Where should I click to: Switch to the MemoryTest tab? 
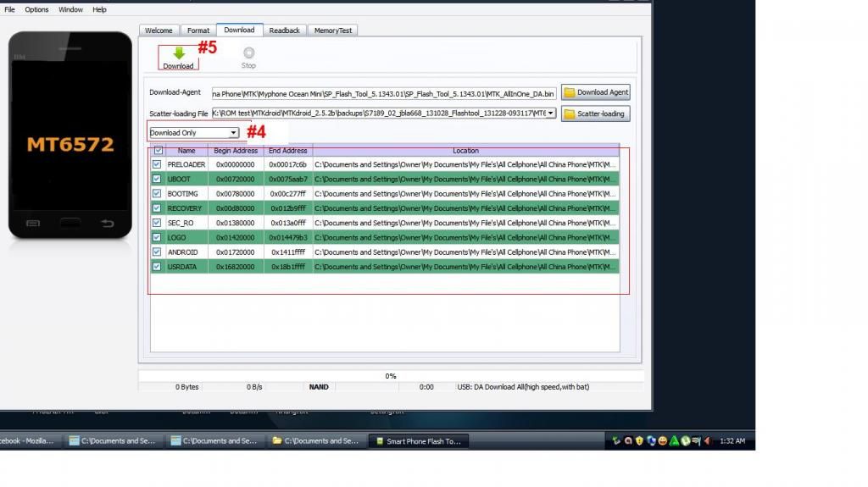(x=333, y=30)
